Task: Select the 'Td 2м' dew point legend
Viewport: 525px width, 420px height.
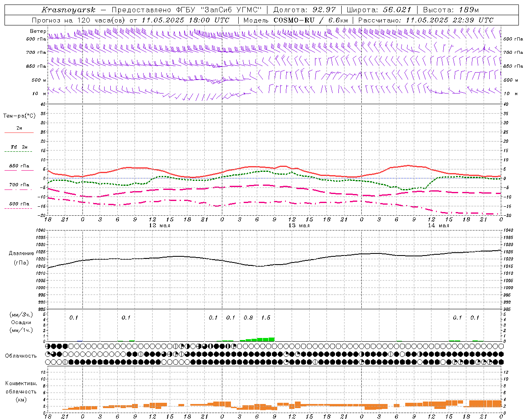Action: [x=19, y=147]
